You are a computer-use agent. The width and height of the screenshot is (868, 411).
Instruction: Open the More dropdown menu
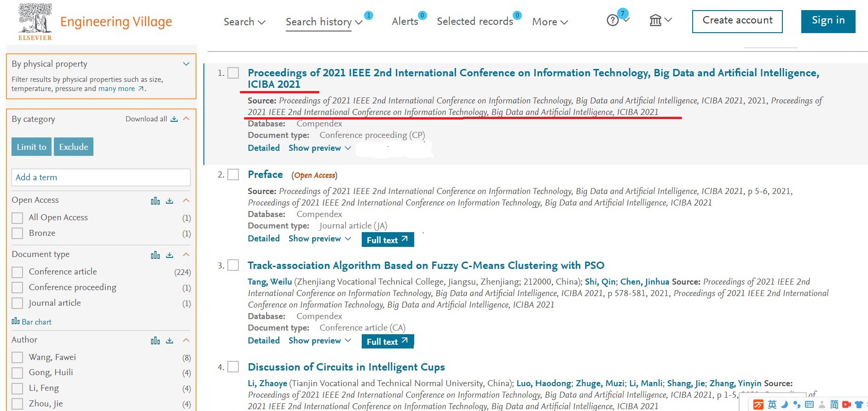tap(550, 22)
